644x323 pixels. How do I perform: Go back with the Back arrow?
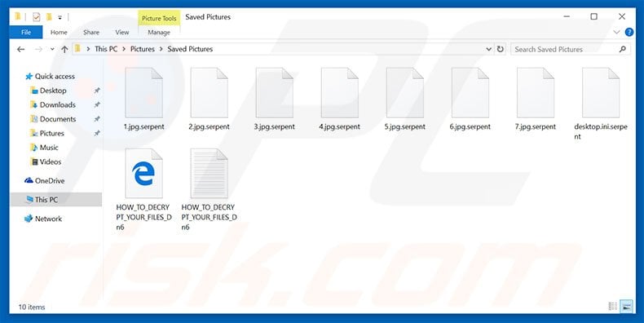(21, 49)
